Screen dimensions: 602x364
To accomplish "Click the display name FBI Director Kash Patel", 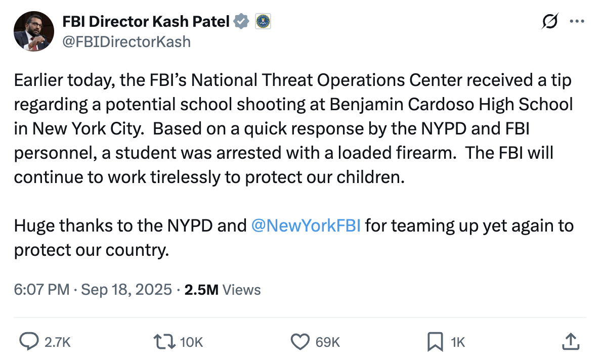I will point(146,21).
